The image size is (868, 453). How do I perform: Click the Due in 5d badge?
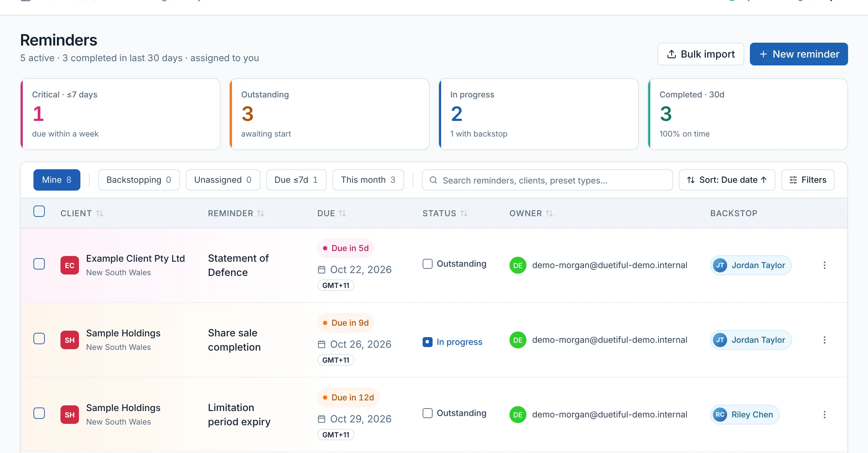tap(345, 248)
